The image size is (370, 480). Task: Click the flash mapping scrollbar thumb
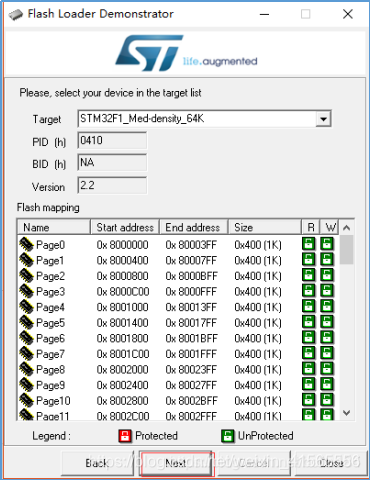click(346, 249)
